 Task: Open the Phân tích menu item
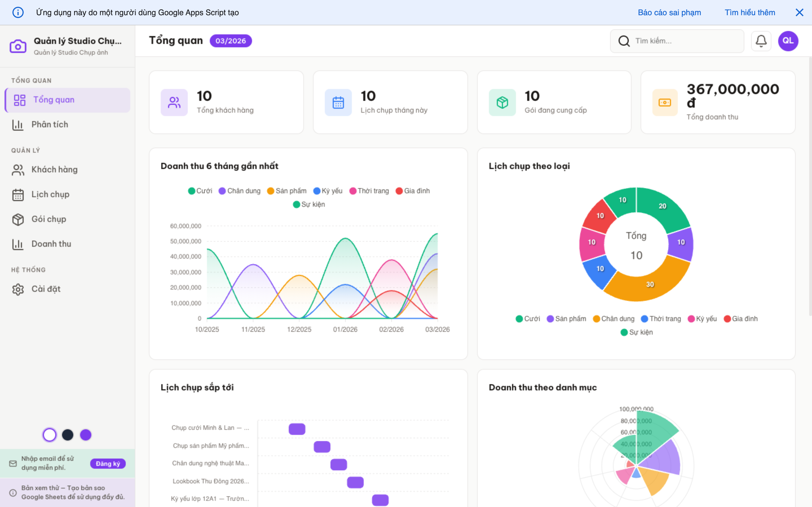click(x=50, y=124)
